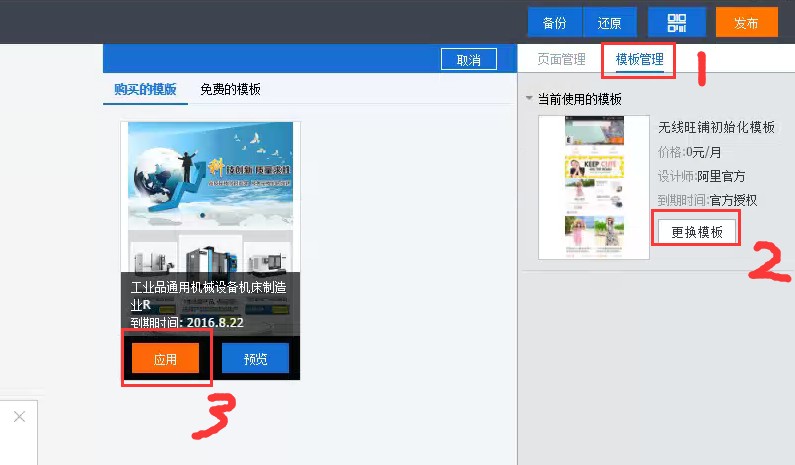This screenshot has height=465, width=795.
Task: Click the 还原 restore button
Action: tap(609, 22)
